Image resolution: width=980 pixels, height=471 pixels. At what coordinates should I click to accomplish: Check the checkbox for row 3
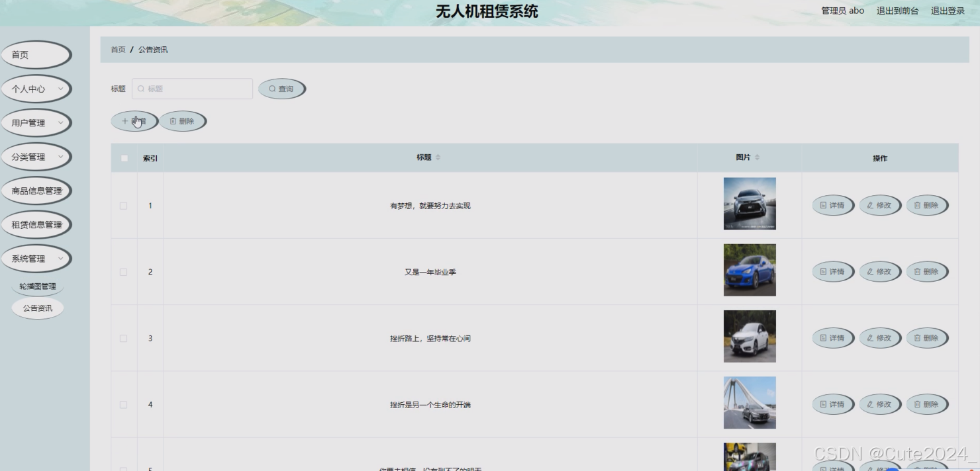tap(123, 338)
